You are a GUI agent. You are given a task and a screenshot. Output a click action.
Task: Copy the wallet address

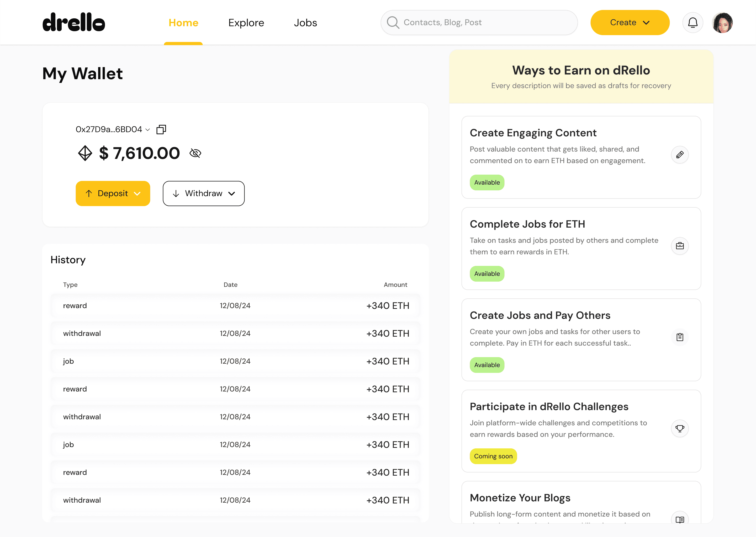pyautogui.click(x=161, y=129)
